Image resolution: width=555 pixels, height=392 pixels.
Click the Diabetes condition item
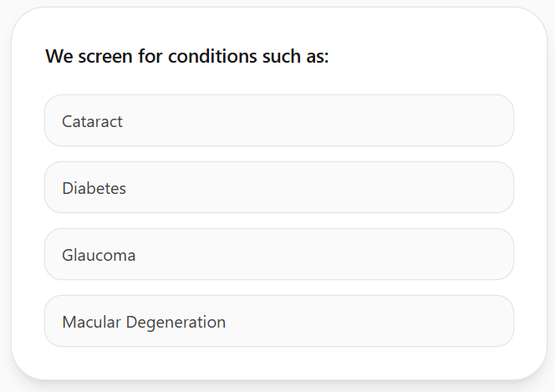pos(278,187)
